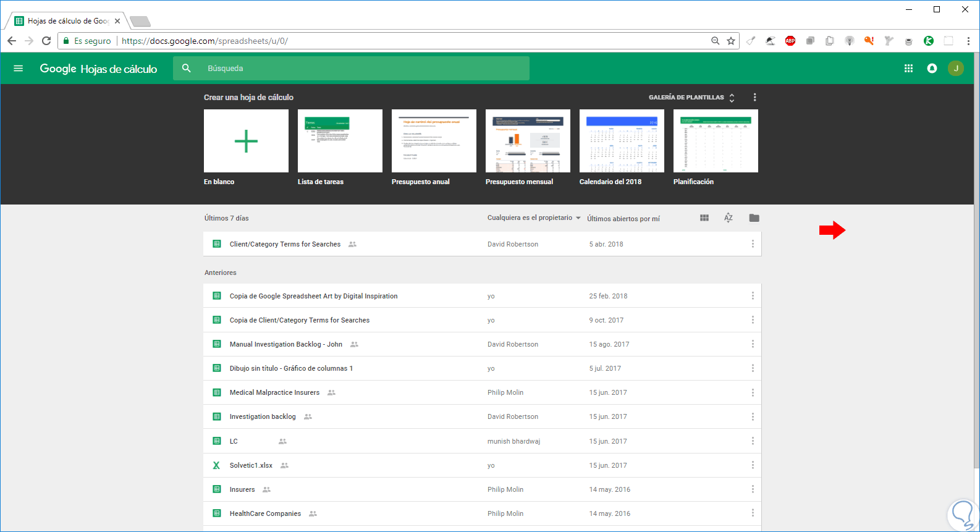The width and height of the screenshot is (980, 532).
Task: Choose the Presupuesto mensual template
Action: point(528,141)
